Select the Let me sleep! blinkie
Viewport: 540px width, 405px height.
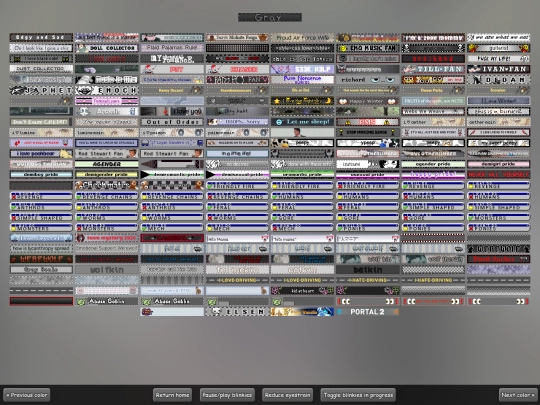point(302,122)
